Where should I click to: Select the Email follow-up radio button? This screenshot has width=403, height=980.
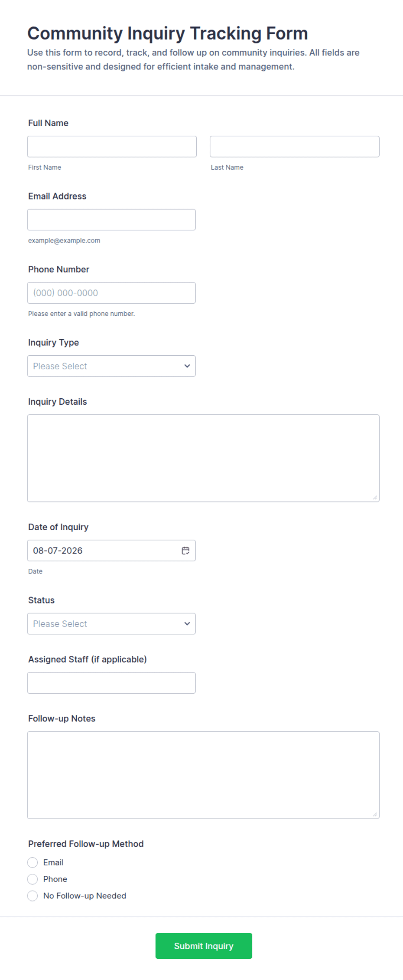click(x=32, y=862)
